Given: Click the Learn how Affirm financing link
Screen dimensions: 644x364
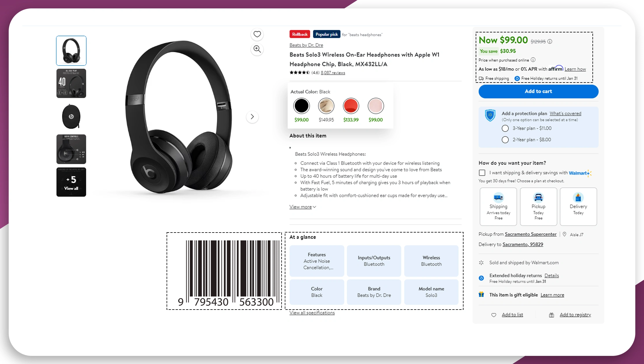Looking at the screenshot, I should [x=574, y=69].
